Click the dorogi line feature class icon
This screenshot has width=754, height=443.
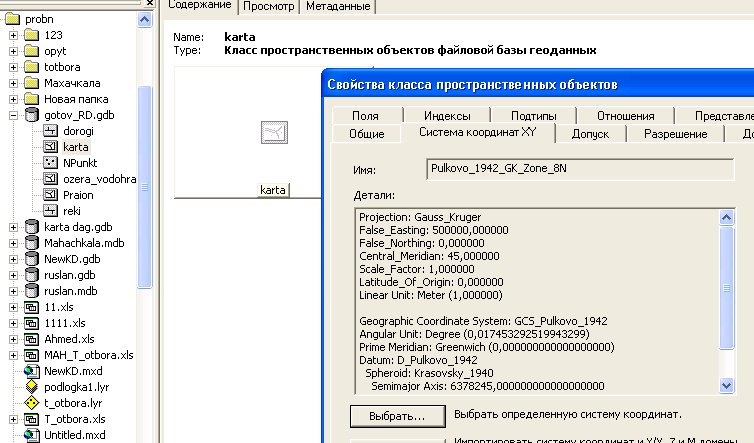(x=50, y=131)
